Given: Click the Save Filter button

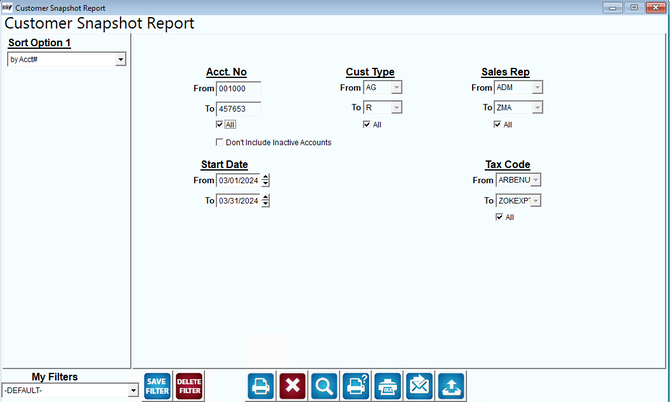Looking at the screenshot, I should pyautogui.click(x=157, y=386).
